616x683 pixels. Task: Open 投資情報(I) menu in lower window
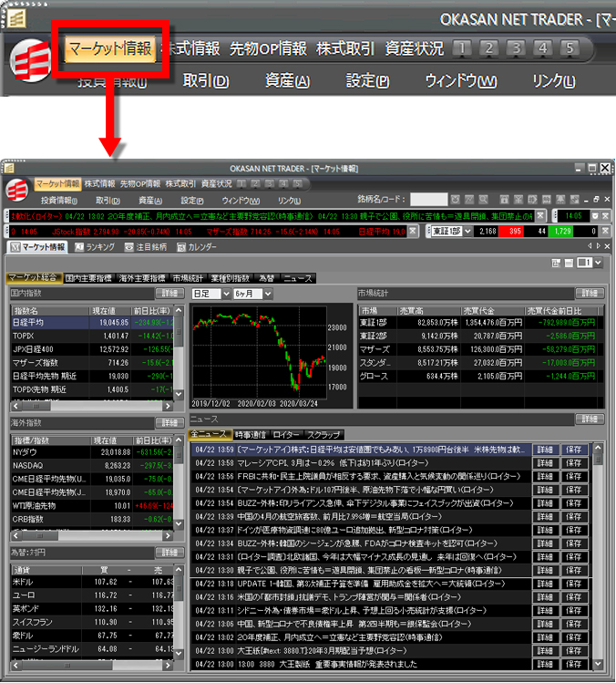pos(59,201)
